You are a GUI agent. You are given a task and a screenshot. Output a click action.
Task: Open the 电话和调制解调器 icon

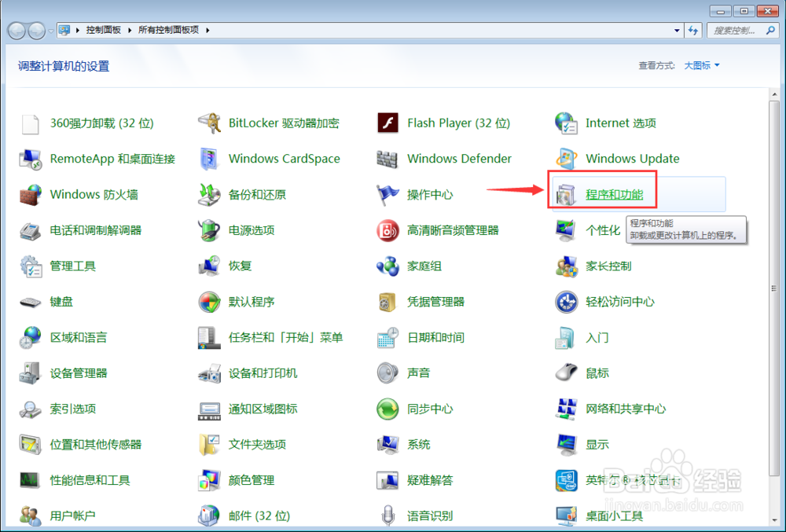30,231
